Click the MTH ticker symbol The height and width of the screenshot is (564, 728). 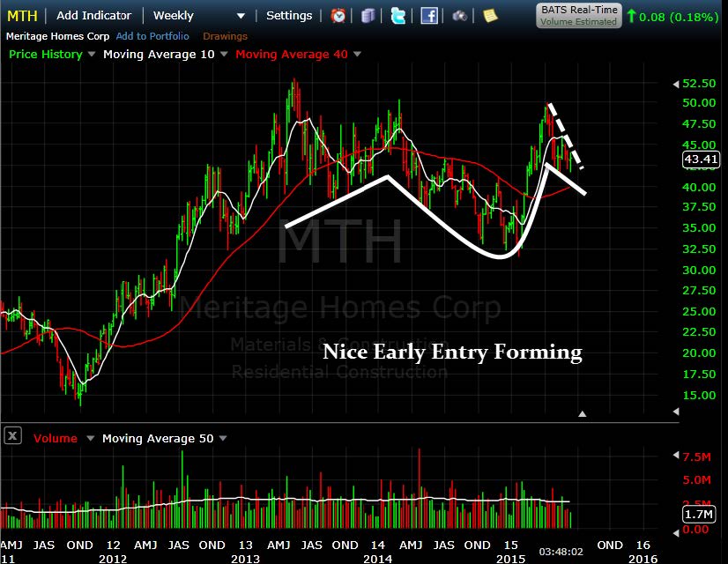(x=22, y=16)
